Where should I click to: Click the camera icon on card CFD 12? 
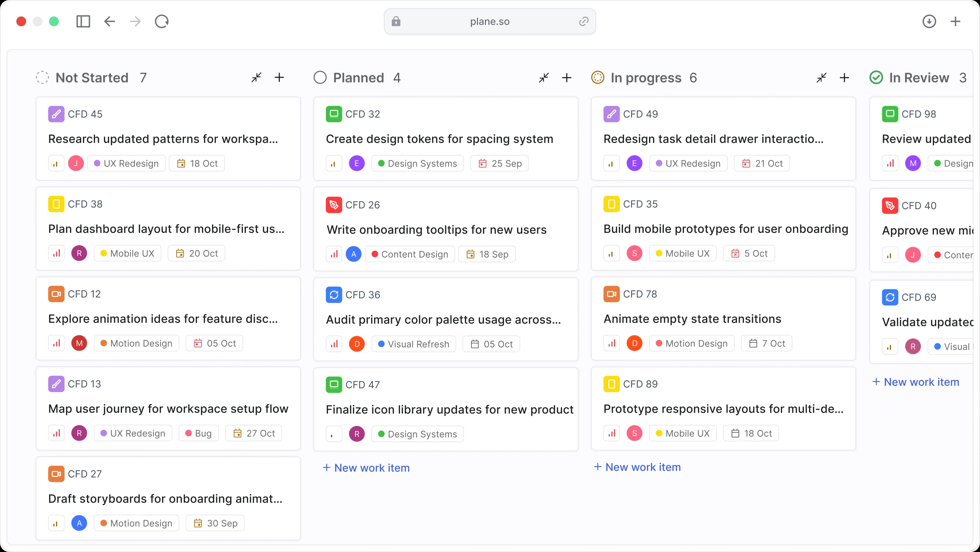point(56,294)
